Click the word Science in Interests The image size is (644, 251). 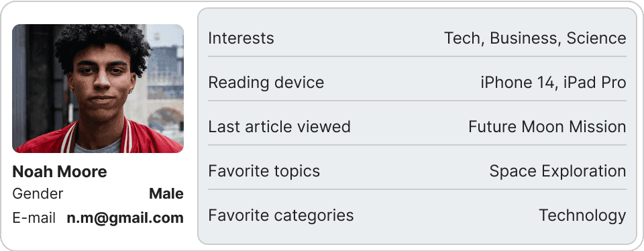point(596,38)
